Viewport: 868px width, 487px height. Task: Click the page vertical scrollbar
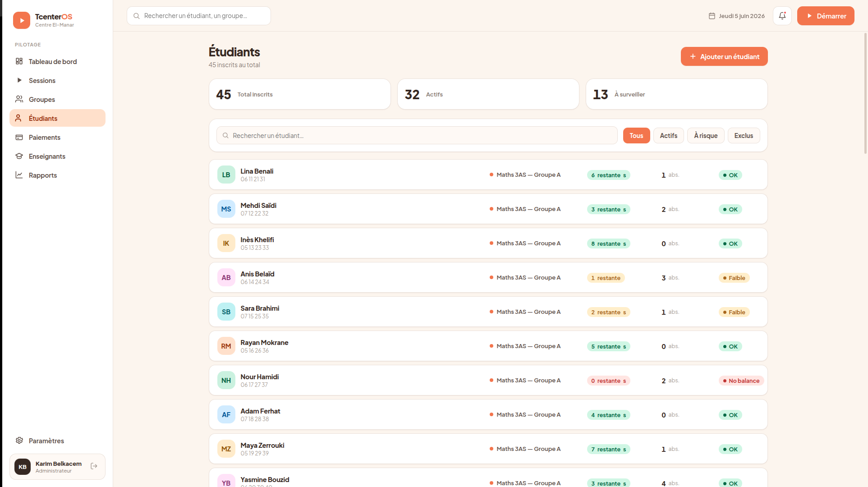tap(865, 94)
